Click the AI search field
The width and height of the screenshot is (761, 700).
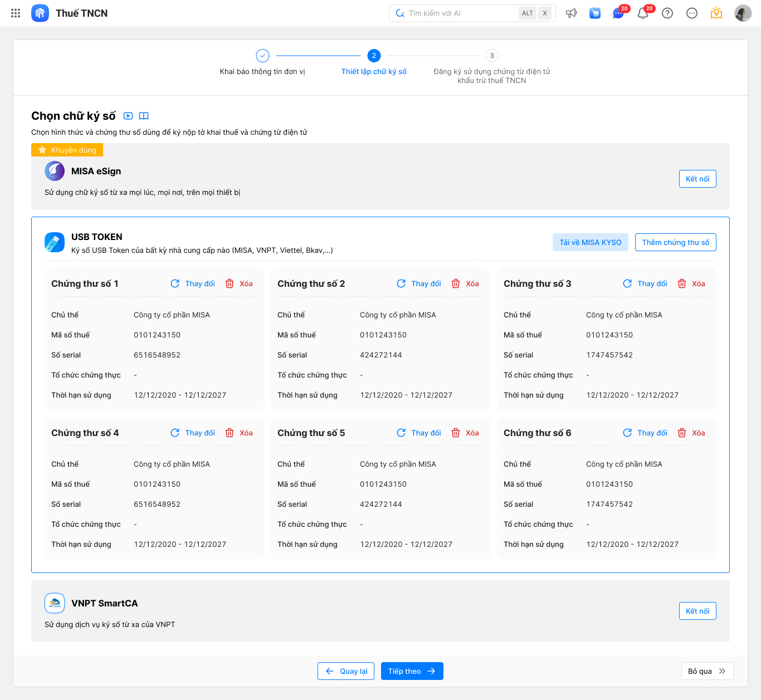pos(472,13)
